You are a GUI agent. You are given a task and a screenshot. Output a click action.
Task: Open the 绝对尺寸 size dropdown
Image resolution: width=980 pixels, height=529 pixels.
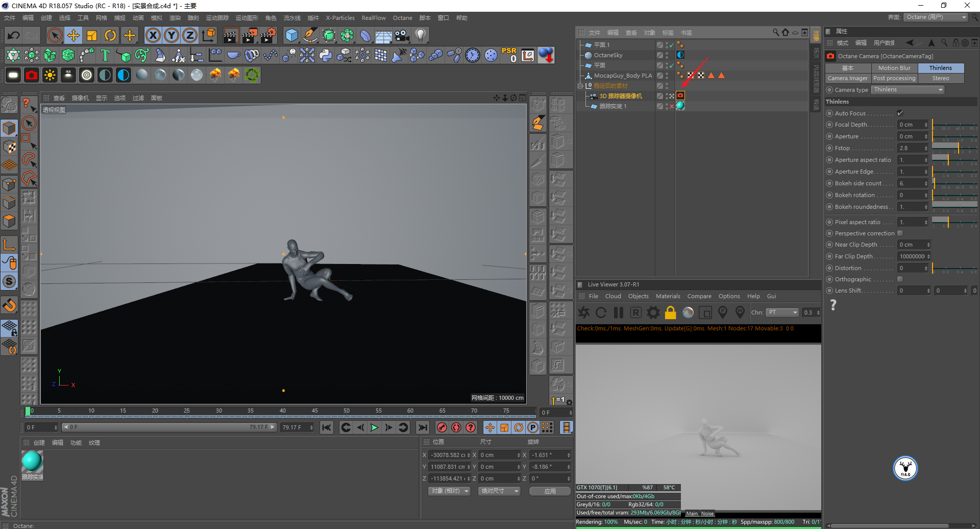pos(499,491)
